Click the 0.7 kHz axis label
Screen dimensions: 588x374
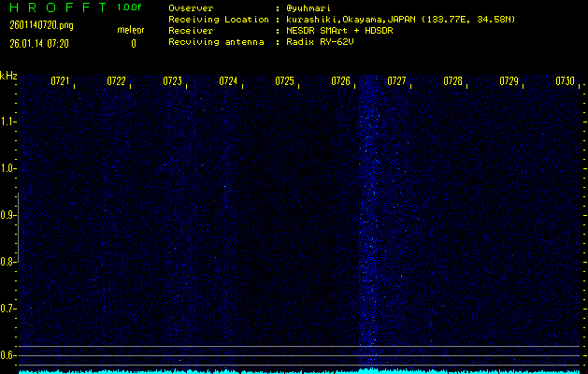[7, 309]
